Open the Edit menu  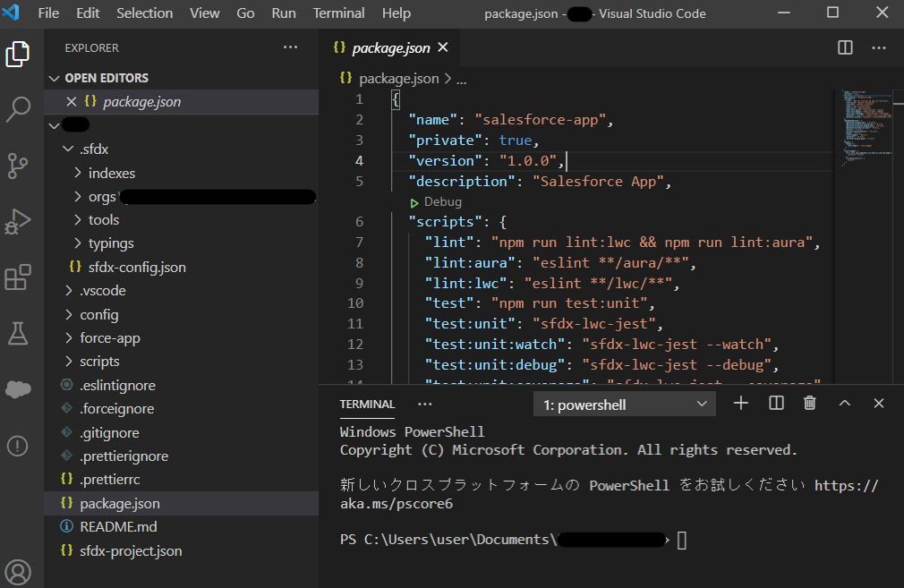[88, 13]
